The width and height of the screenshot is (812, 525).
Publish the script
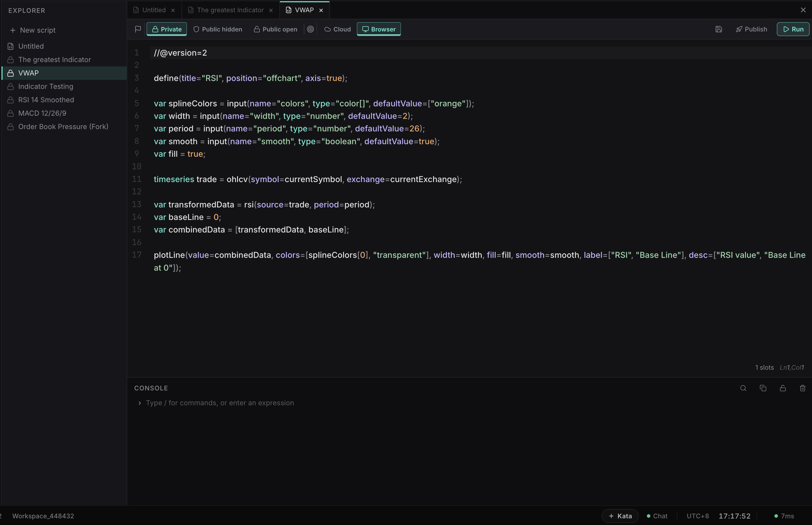751,29
